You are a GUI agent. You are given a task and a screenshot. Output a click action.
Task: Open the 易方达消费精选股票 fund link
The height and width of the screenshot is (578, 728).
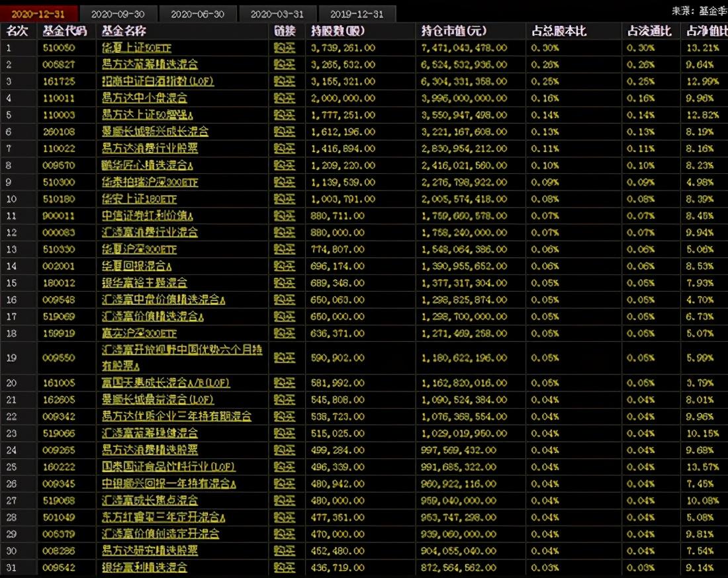[150, 450]
